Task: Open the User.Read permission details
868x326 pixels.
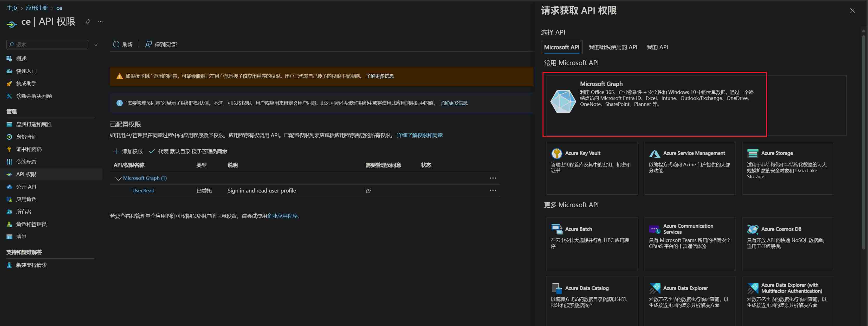Action: coord(143,190)
